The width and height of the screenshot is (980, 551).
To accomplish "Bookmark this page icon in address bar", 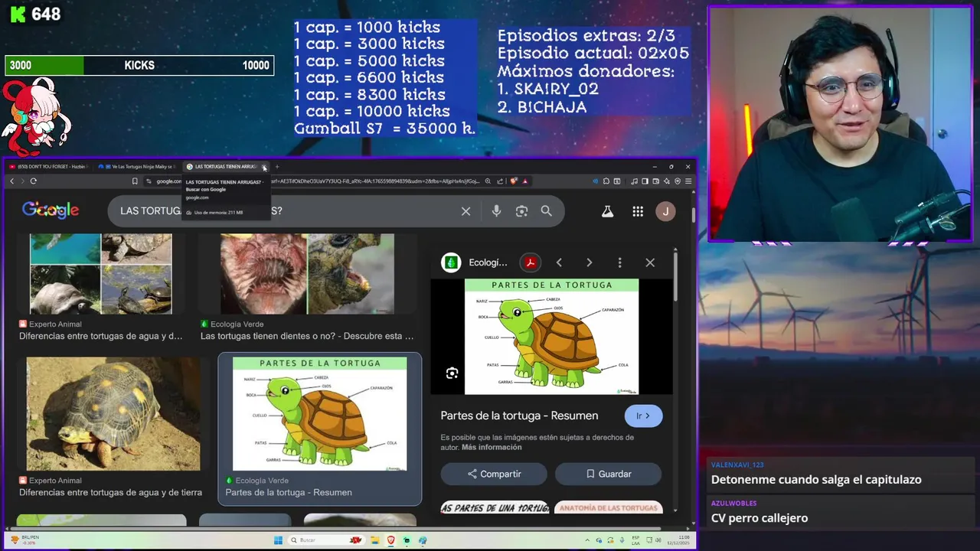I will click(135, 181).
